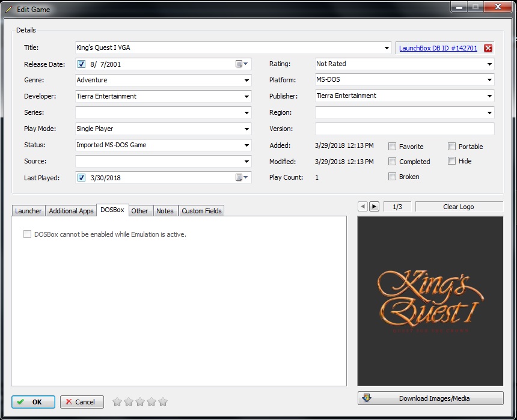Open the Genre dropdown

pos(246,81)
